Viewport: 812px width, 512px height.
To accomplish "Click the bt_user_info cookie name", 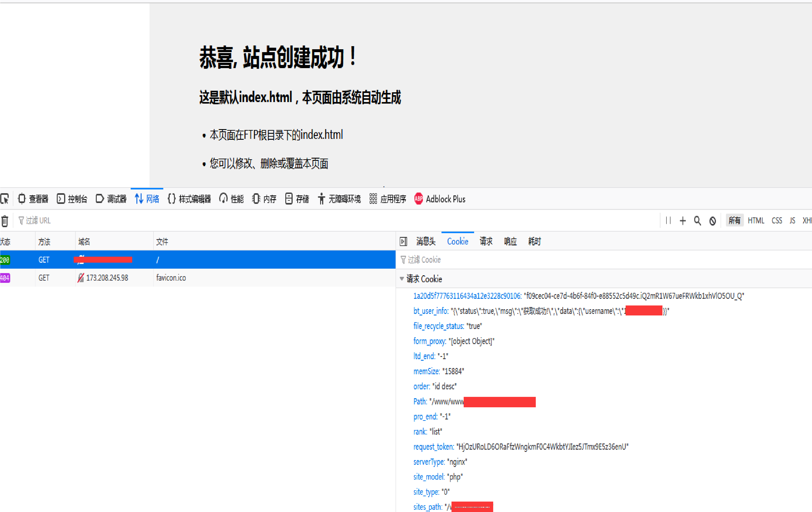I will point(431,311).
